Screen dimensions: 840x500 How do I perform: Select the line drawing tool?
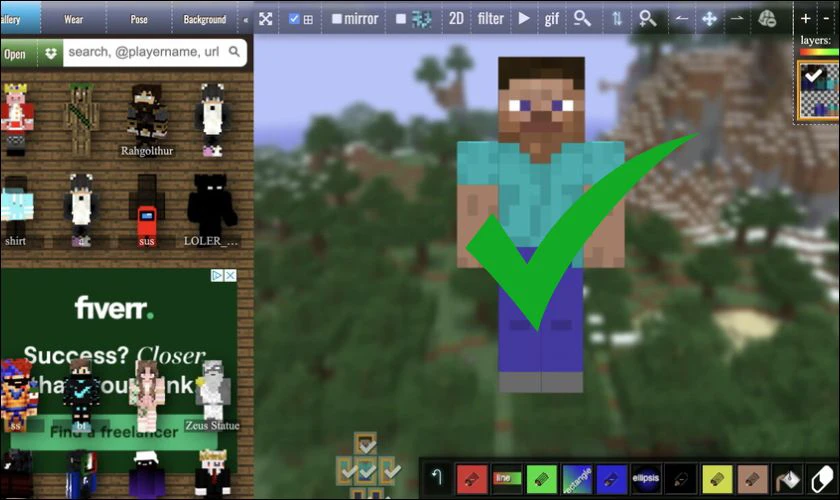pyautogui.click(x=507, y=479)
